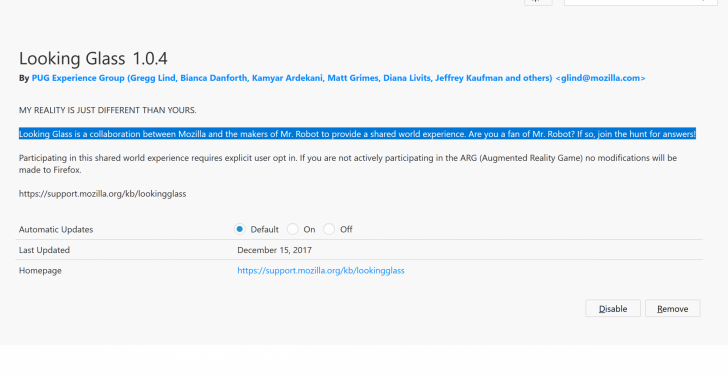Click the highlighted Mr. Robot collaboration sentence

(358, 134)
